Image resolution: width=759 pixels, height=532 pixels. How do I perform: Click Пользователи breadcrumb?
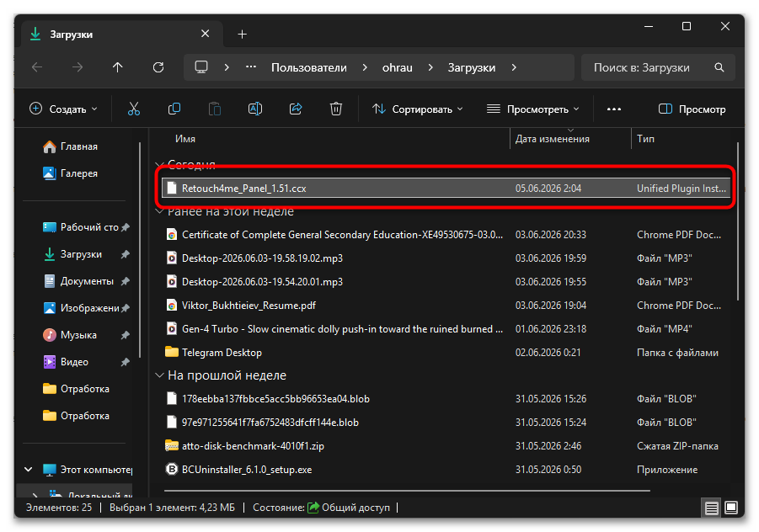pos(309,67)
